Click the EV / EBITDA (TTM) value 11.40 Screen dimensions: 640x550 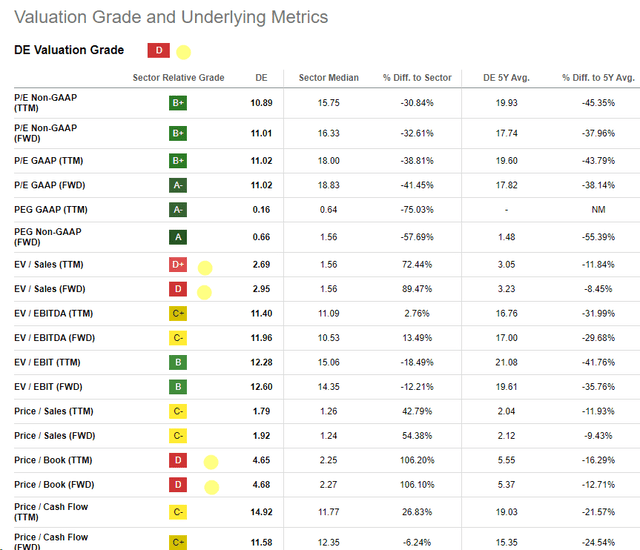click(261, 313)
